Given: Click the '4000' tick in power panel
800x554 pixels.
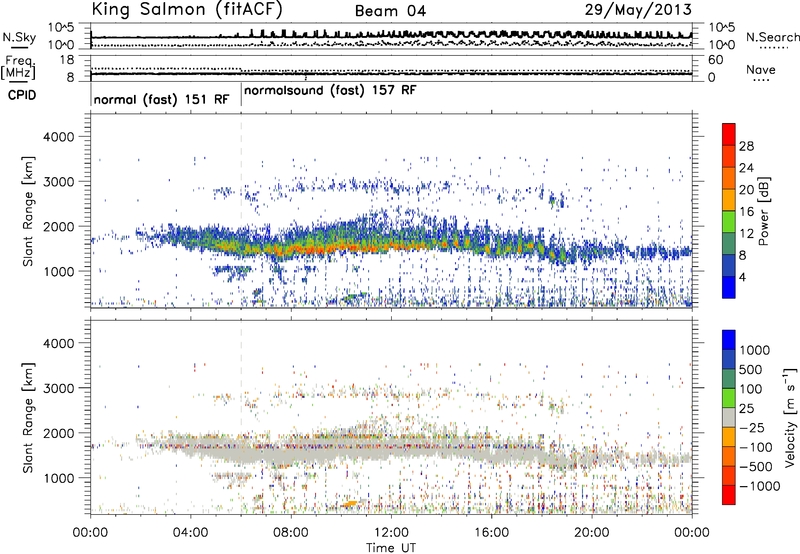Looking at the screenshot, I should click(58, 137).
